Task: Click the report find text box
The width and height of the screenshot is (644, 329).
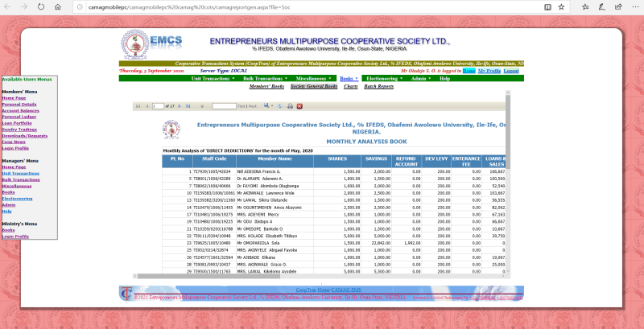Action: coord(225,106)
